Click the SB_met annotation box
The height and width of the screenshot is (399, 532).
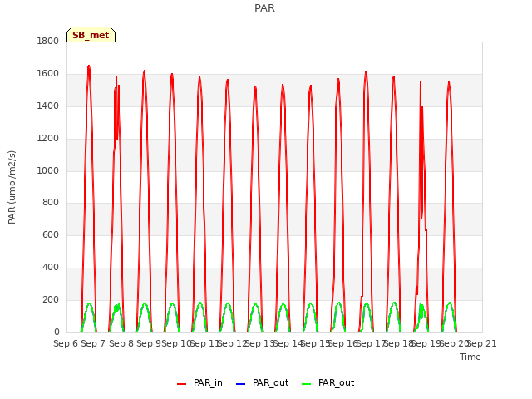[x=91, y=35]
